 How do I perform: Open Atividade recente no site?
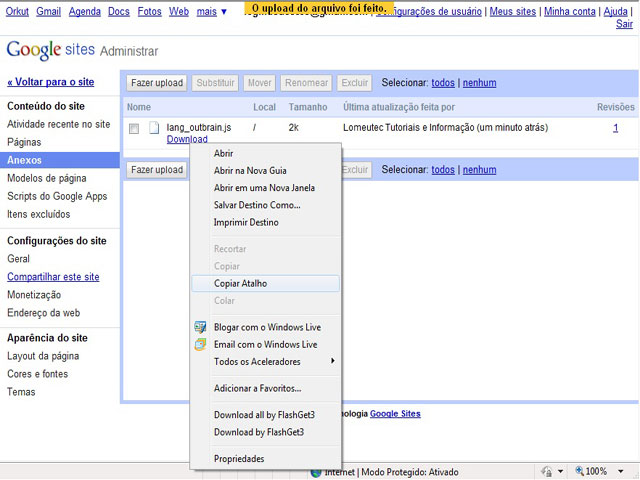59,124
